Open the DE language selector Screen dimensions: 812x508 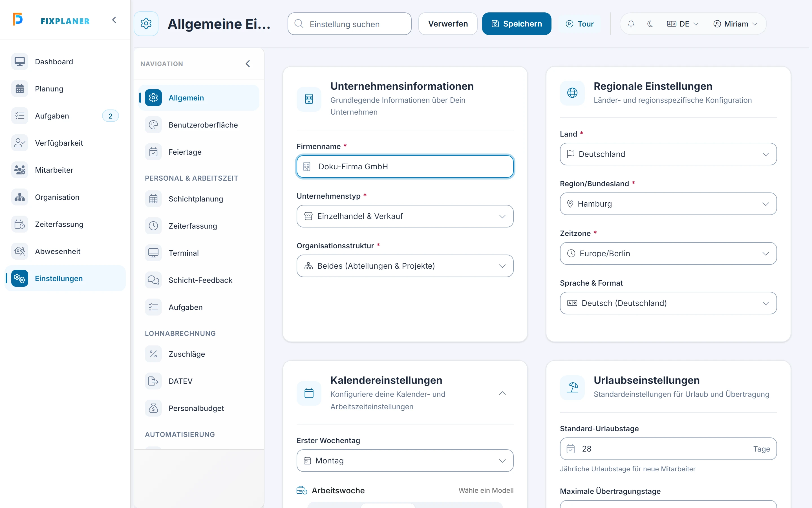683,24
